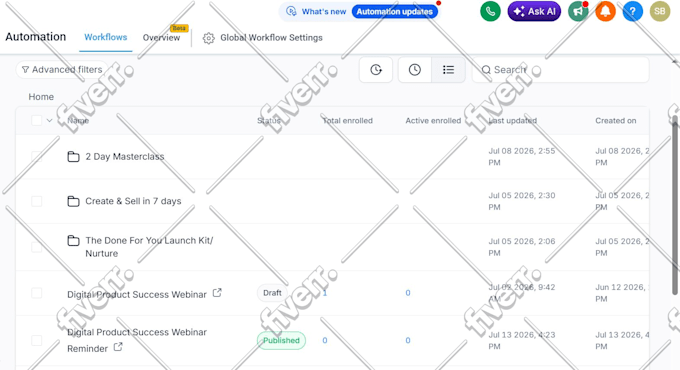
Task: Open The Done For You Launch Kit/ Nurture folder
Action: pos(149,247)
